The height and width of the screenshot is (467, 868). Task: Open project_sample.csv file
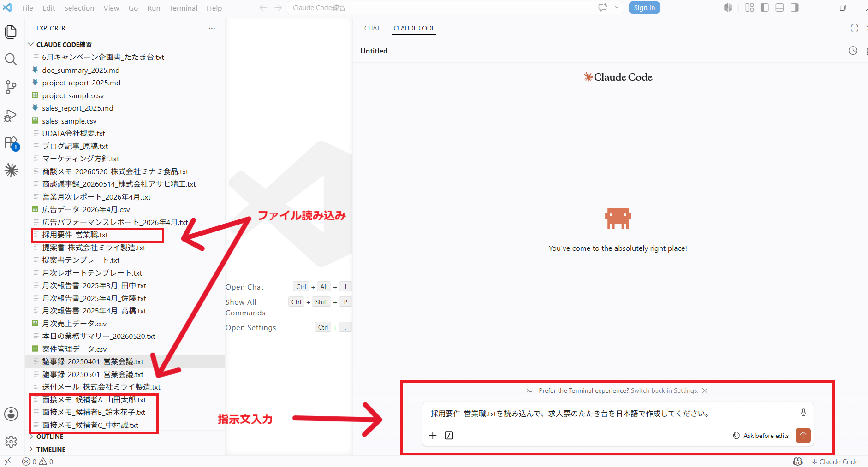coord(125,95)
